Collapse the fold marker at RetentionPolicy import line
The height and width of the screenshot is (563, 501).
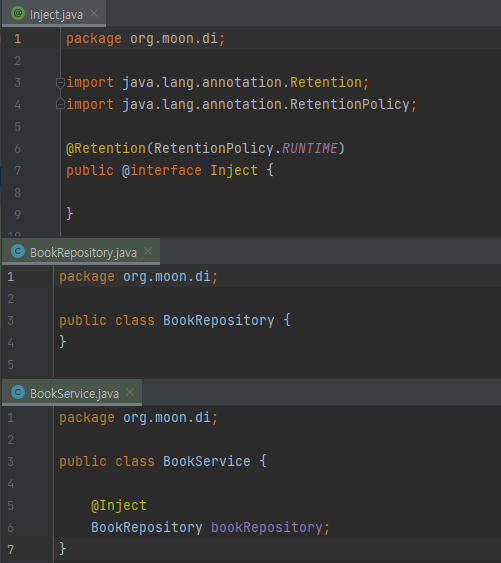60,104
